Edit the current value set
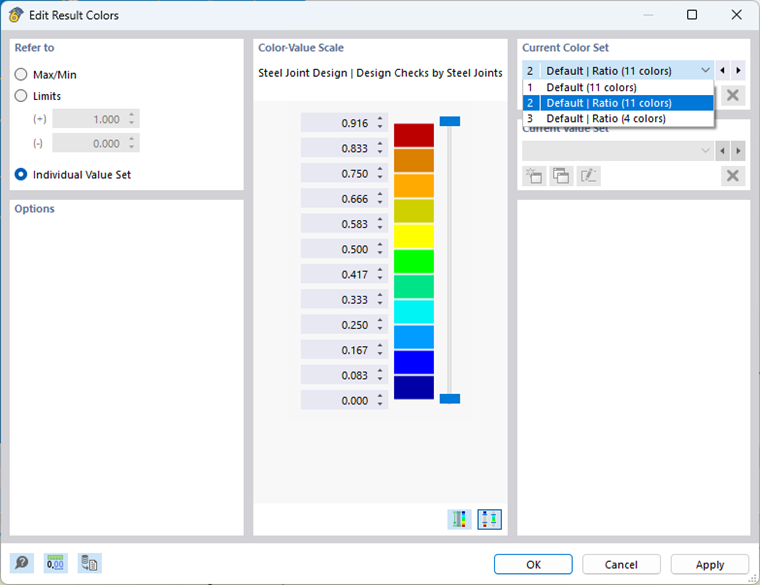This screenshot has height=585, width=760. click(x=588, y=176)
